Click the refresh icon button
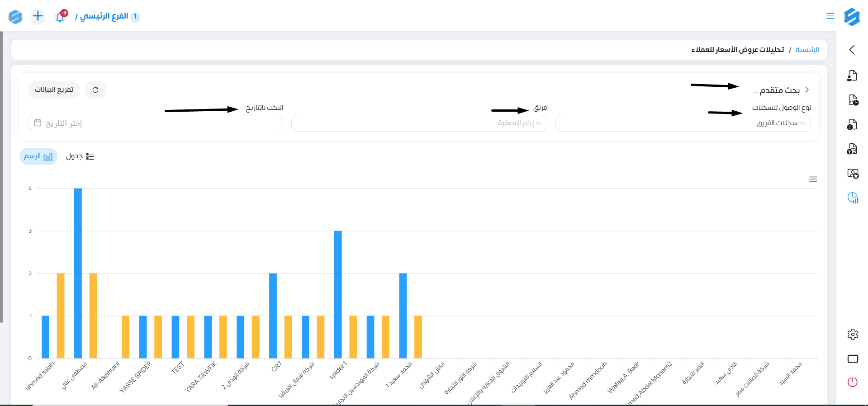Image resolution: width=868 pixels, height=406 pixels. pyautogui.click(x=95, y=90)
